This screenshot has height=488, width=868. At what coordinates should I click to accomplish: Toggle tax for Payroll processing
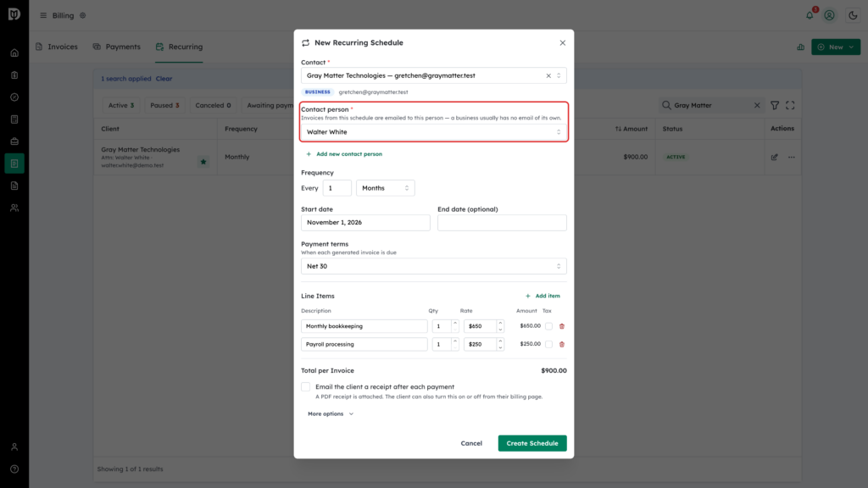[x=548, y=344]
